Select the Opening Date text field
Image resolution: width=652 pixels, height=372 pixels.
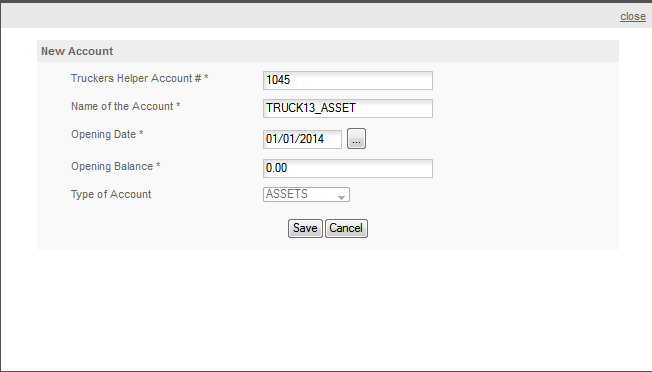(302, 139)
